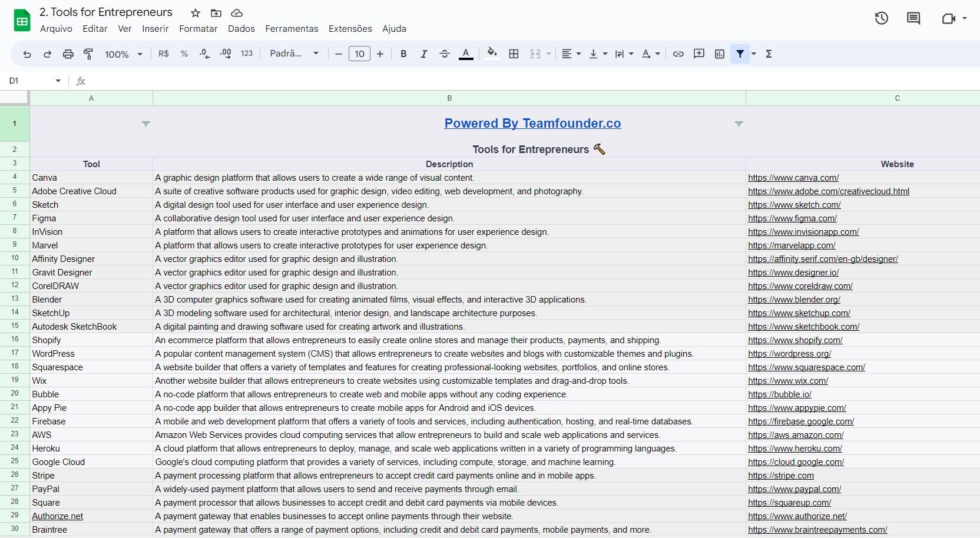Open text wrapping dropdown
Viewport: 980px width, 538px height.
(624, 54)
